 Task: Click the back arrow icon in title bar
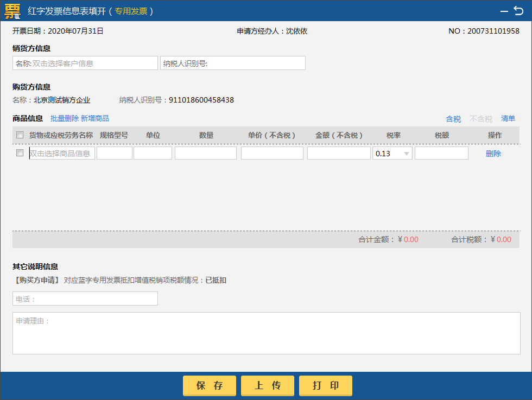(x=518, y=10)
